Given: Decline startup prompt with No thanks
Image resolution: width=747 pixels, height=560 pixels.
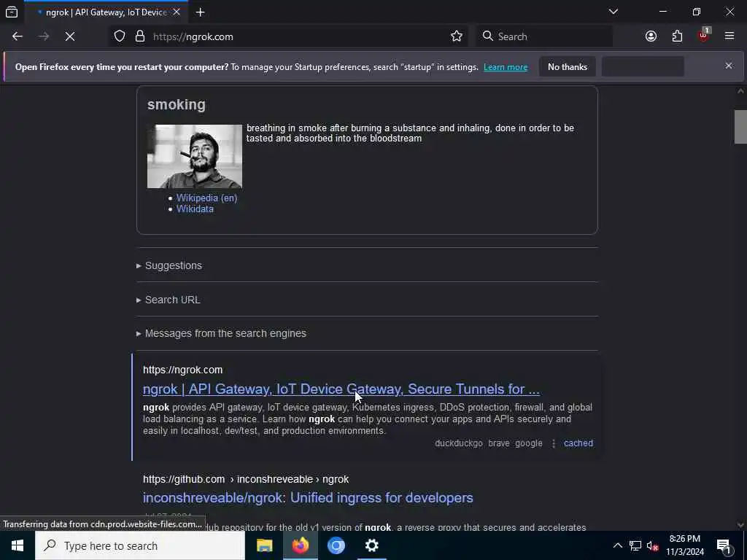Looking at the screenshot, I should point(568,66).
